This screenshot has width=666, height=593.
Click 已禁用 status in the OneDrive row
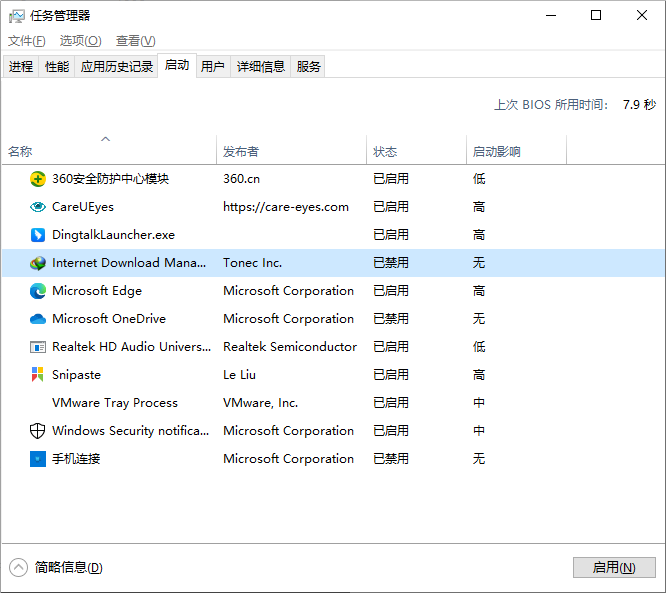click(x=391, y=319)
